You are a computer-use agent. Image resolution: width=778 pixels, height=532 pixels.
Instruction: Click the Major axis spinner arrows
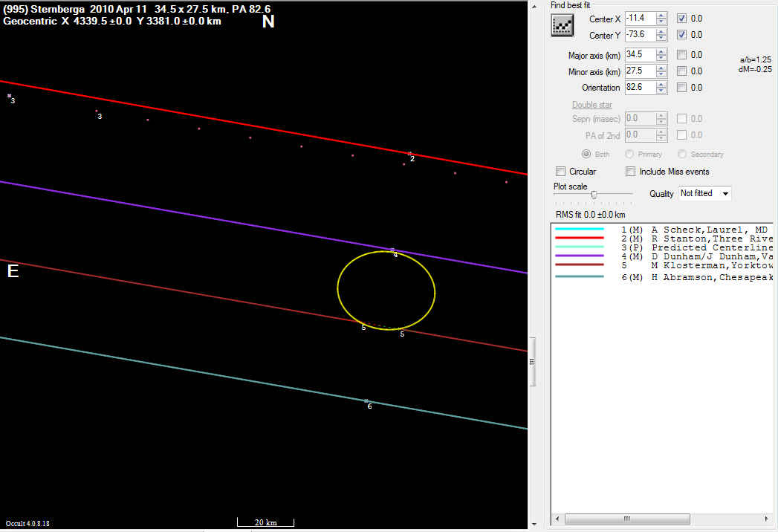point(661,54)
